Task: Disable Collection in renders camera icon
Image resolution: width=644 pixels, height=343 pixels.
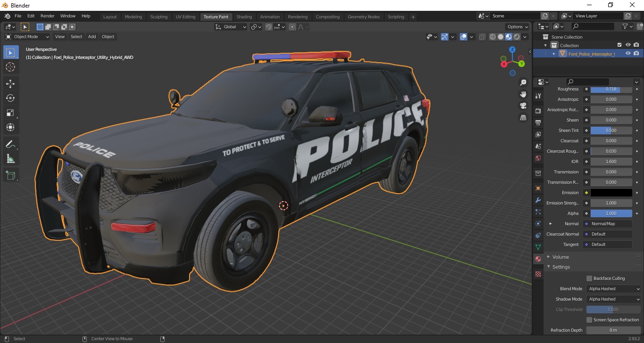Action: (636, 45)
